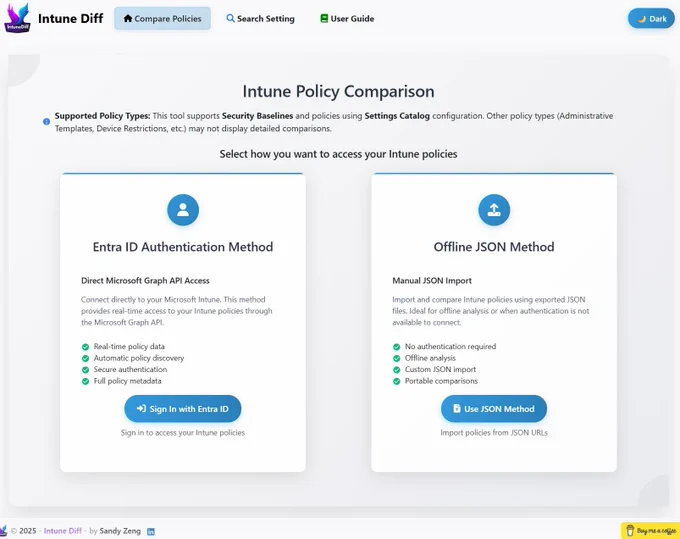
Task: Click Offline JSON Method heading
Action: (x=494, y=247)
